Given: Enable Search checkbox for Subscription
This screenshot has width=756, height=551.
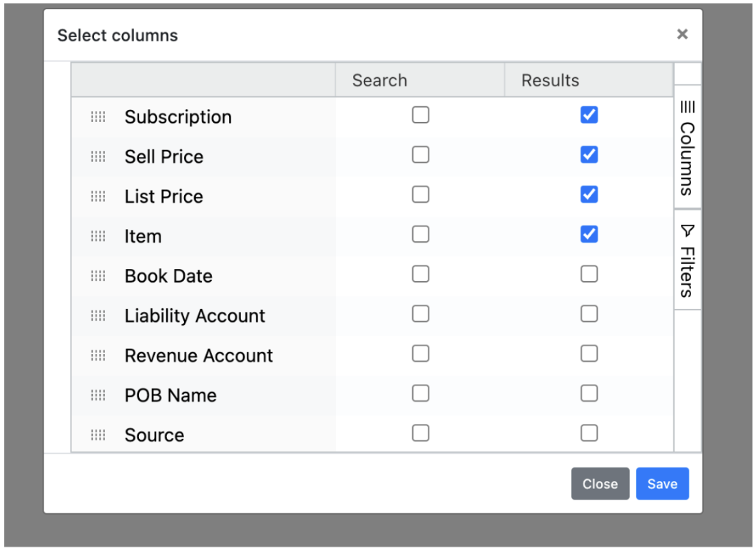Looking at the screenshot, I should pos(421,115).
